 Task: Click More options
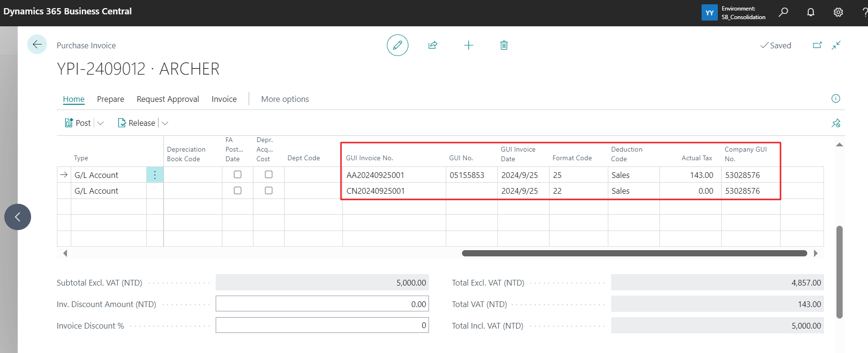(x=285, y=99)
